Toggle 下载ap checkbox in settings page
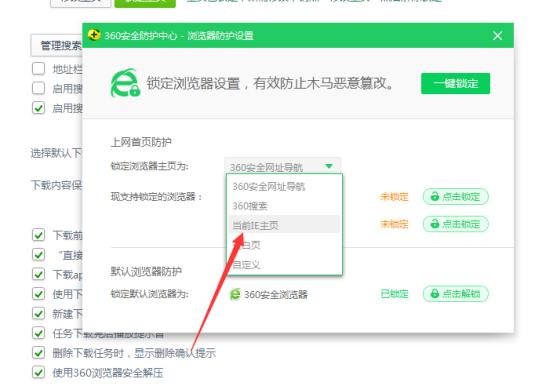The width and height of the screenshot is (554, 387). pos(38,274)
